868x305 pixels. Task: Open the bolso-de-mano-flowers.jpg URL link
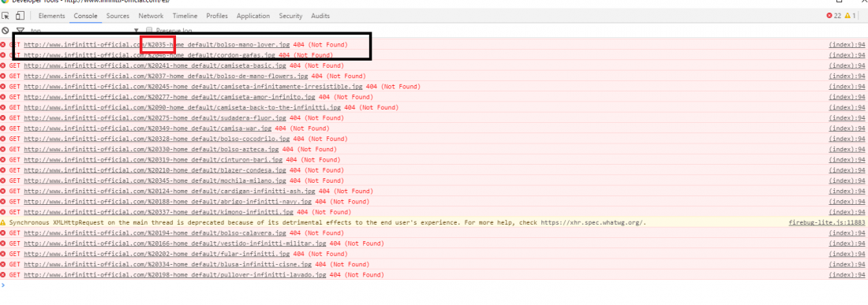(x=166, y=76)
